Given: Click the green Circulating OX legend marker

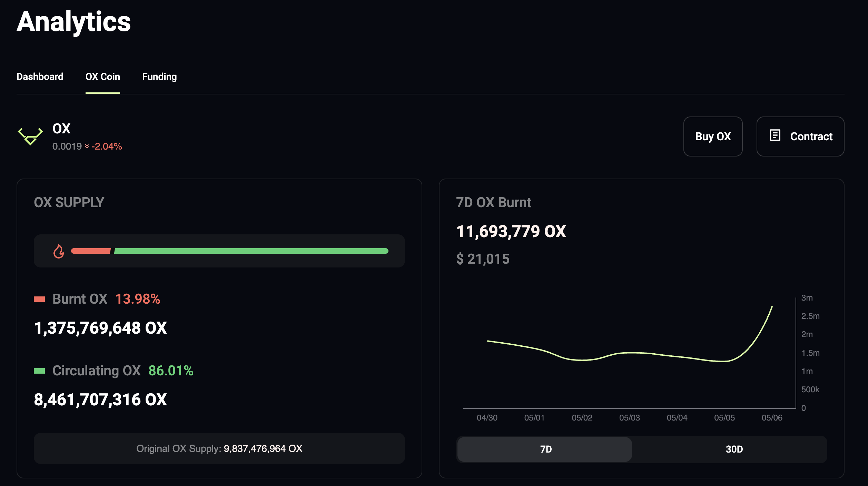Looking at the screenshot, I should click(39, 371).
